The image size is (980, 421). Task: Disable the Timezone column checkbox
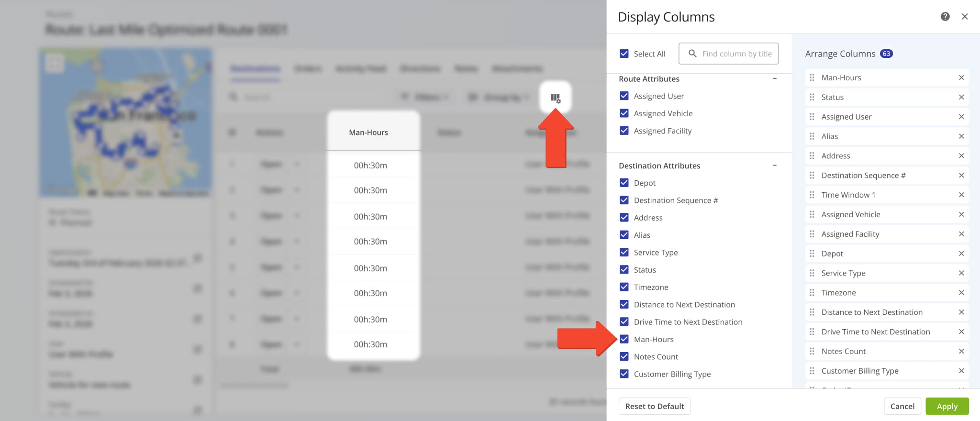[x=624, y=287]
